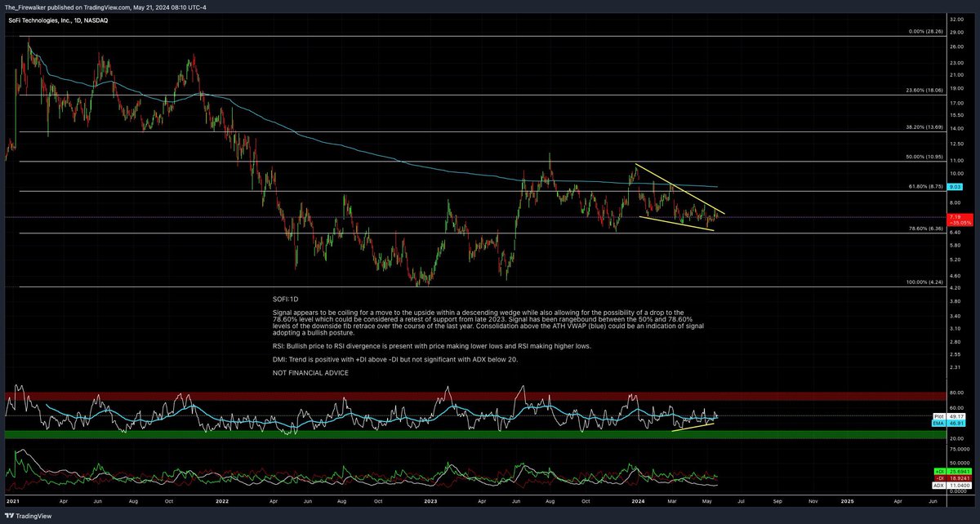Select the yellow RSI divergence trendline
The height and width of the screenshot is (524, 980).
click(693, 427)
